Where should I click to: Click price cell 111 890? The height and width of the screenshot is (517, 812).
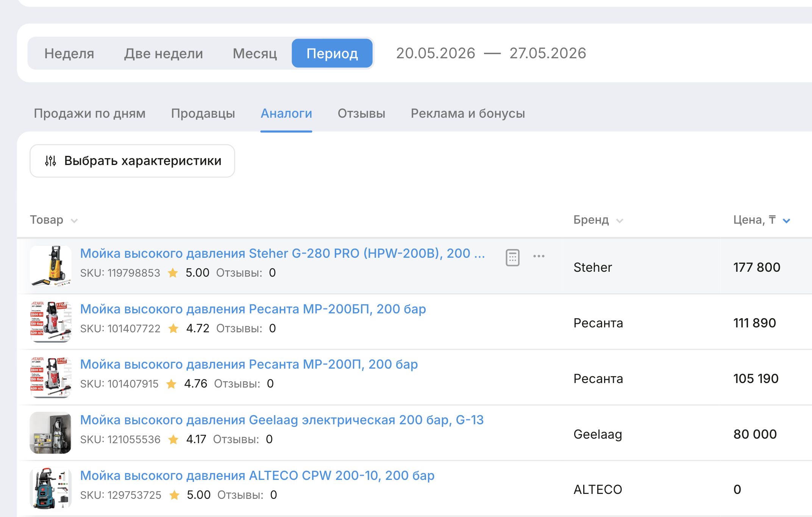pos(754,323)
